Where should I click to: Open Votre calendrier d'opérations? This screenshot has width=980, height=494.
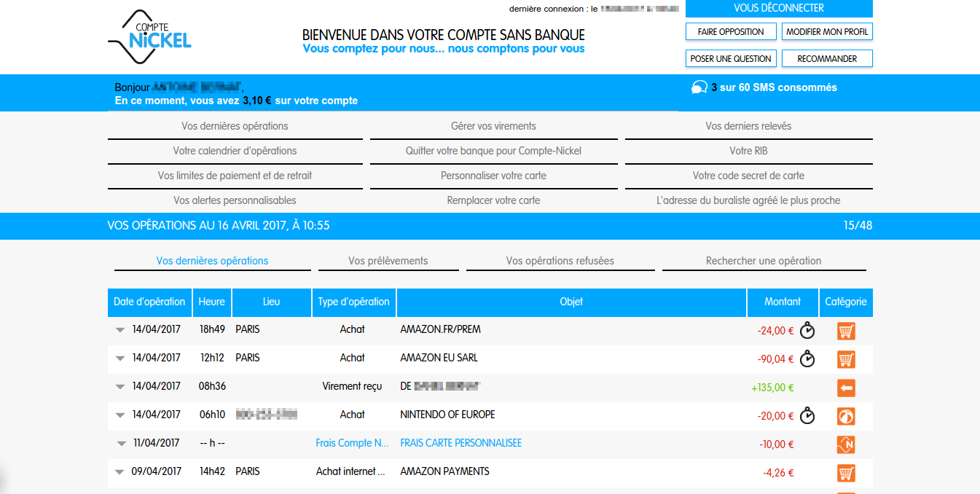[235, 151]
